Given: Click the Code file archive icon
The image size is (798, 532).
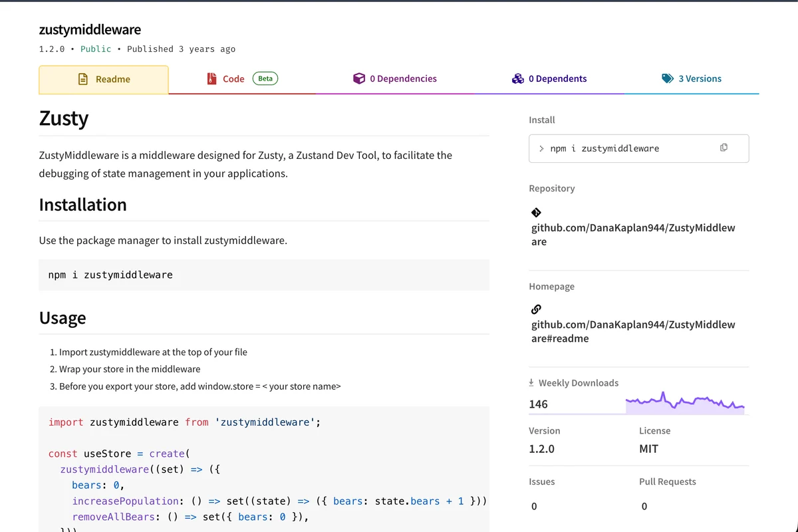Looking at the screenshot, I should coord(212,78).
